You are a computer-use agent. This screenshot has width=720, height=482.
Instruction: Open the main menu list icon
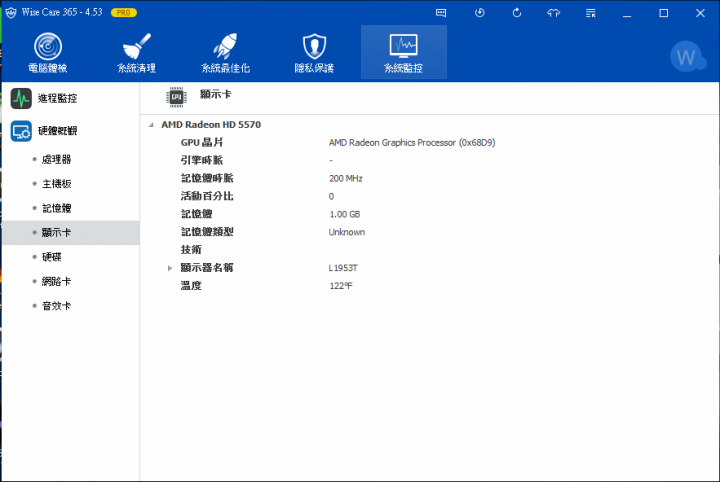(591, 13)
